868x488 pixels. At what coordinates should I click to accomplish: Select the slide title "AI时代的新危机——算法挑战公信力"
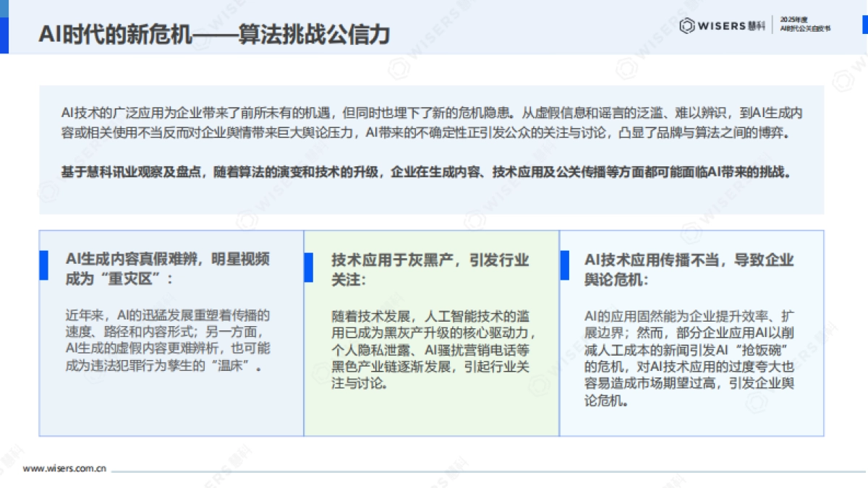point(216,33)
